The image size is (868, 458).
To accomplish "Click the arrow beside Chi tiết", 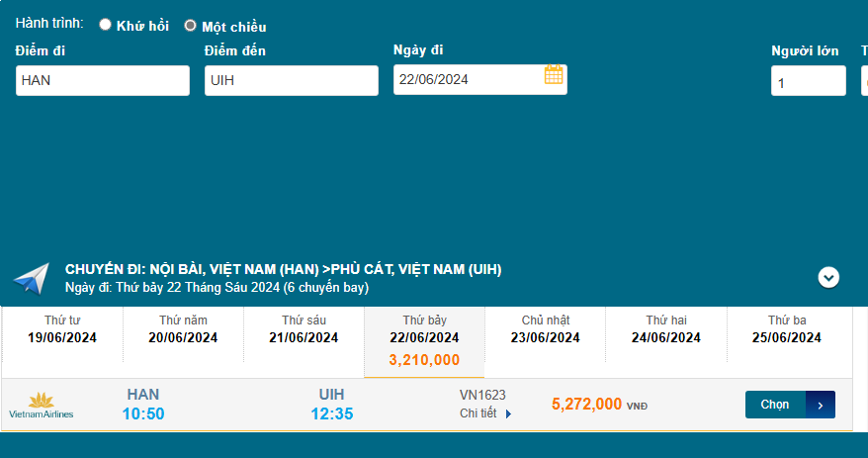I will (509, 414).
